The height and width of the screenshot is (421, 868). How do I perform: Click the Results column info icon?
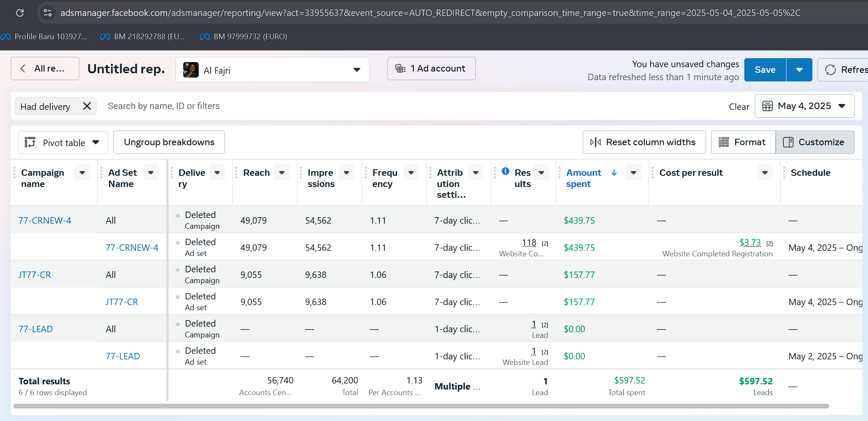[x=506, y=171]
